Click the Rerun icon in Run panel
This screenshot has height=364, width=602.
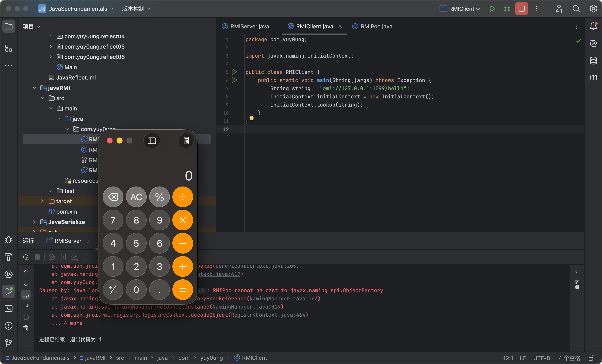pos(26,257)
